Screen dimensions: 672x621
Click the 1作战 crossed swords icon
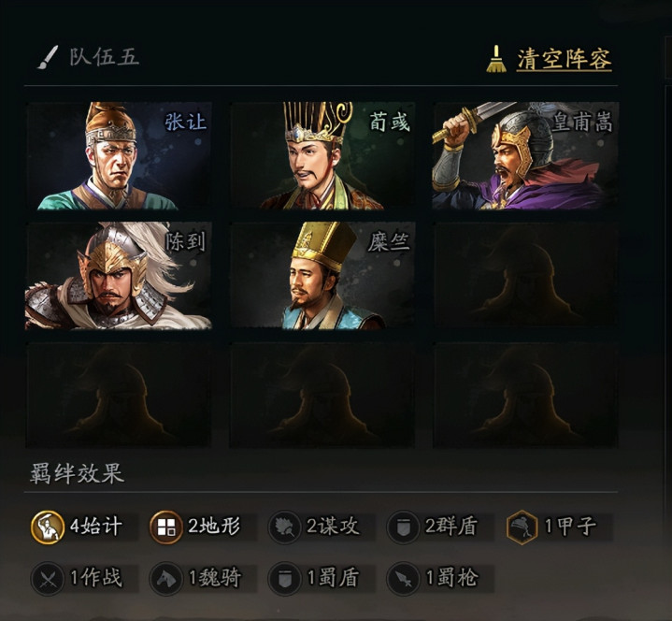tap(48, 579)
